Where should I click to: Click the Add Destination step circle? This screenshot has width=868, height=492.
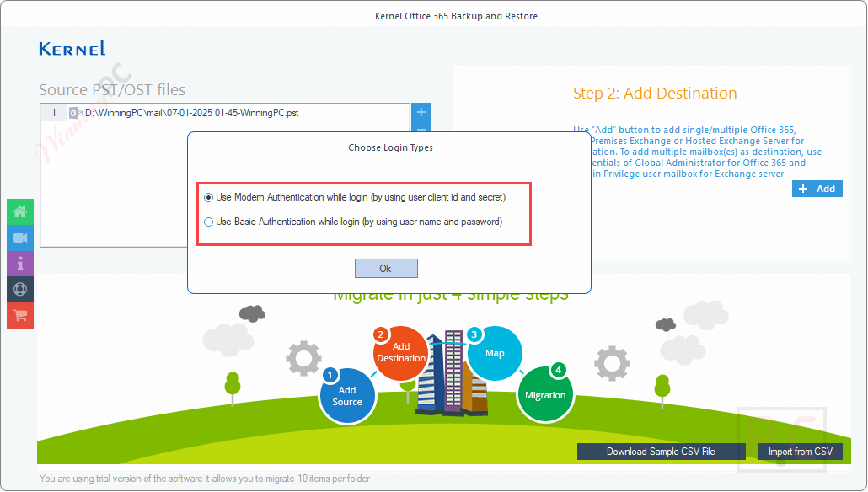(401, 354)
